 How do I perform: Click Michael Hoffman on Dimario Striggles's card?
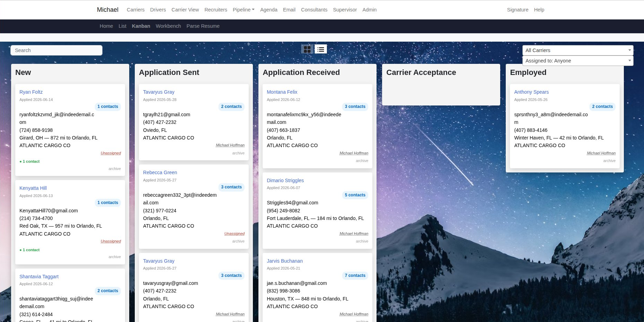pyautogui.click(x=354, y=234)
